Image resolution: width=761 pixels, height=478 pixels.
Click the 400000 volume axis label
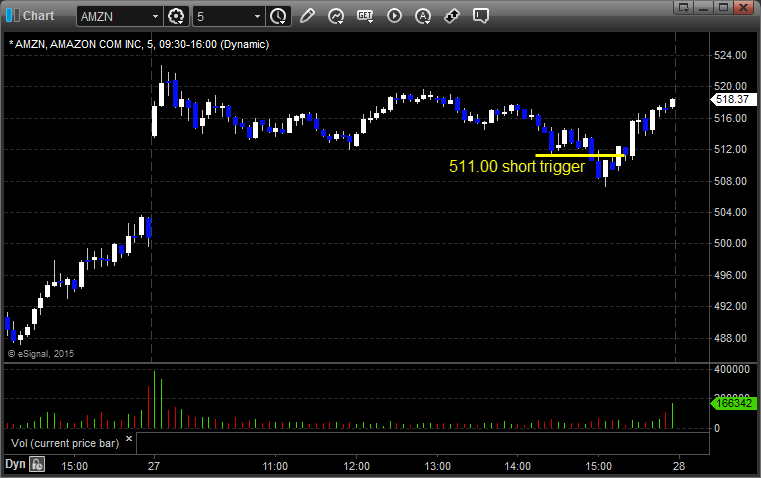tap(732, 369)
